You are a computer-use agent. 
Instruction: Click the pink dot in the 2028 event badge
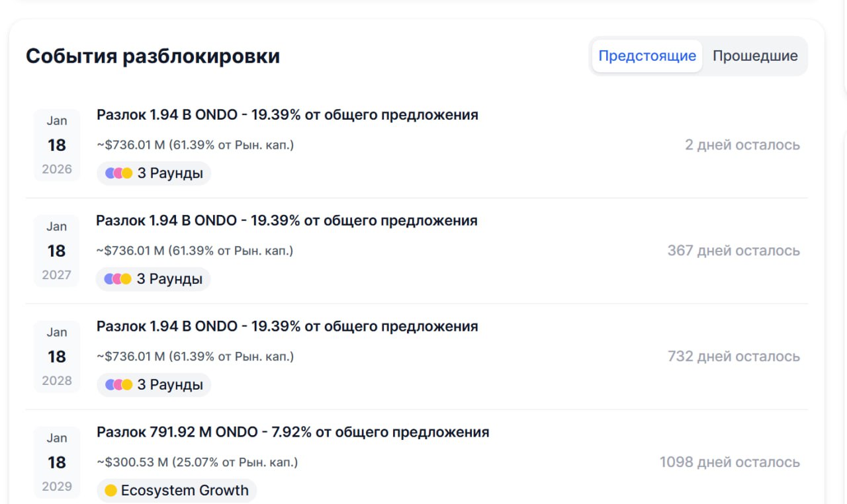pyautogui.click(x=118, y=384)
